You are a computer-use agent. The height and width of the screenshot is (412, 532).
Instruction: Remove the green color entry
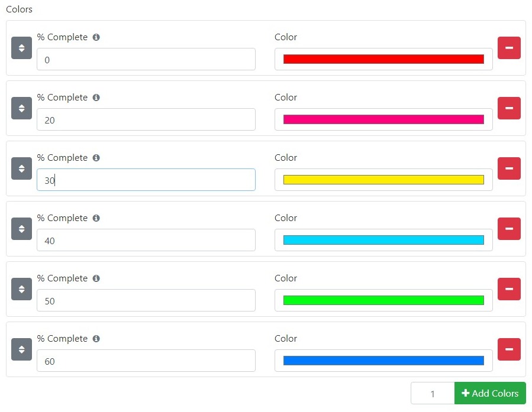click(x=509, y=289)
